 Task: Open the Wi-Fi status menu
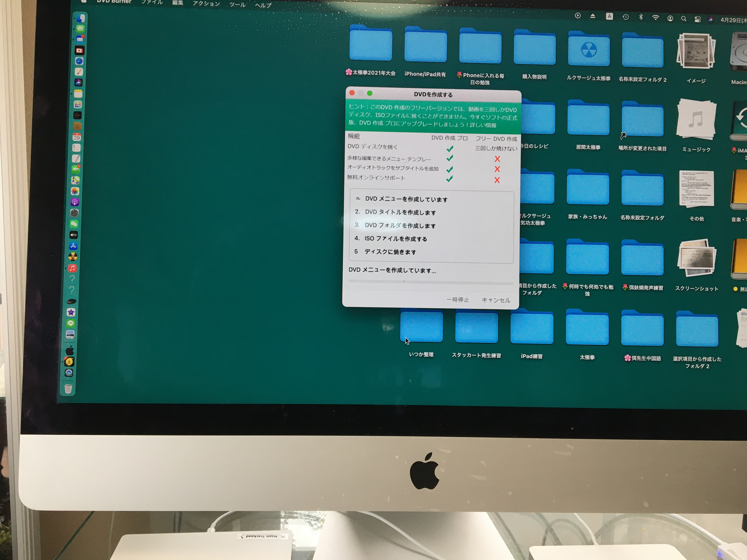click(x=655, y=18)
